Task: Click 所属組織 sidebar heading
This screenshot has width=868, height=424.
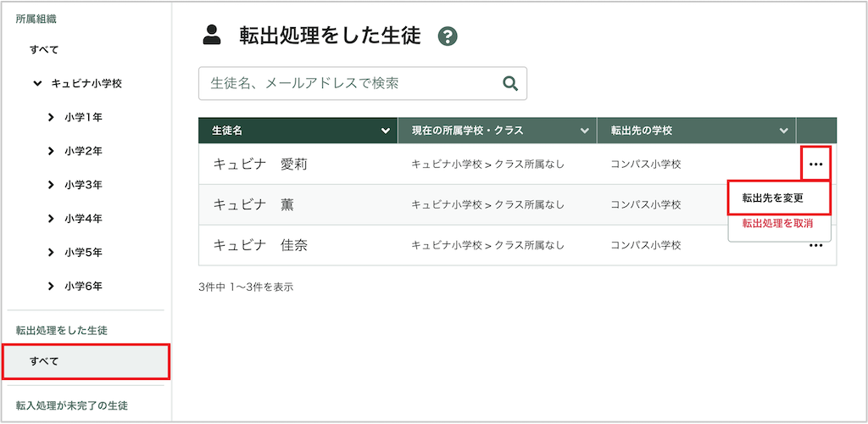Action: pos(36,20)
